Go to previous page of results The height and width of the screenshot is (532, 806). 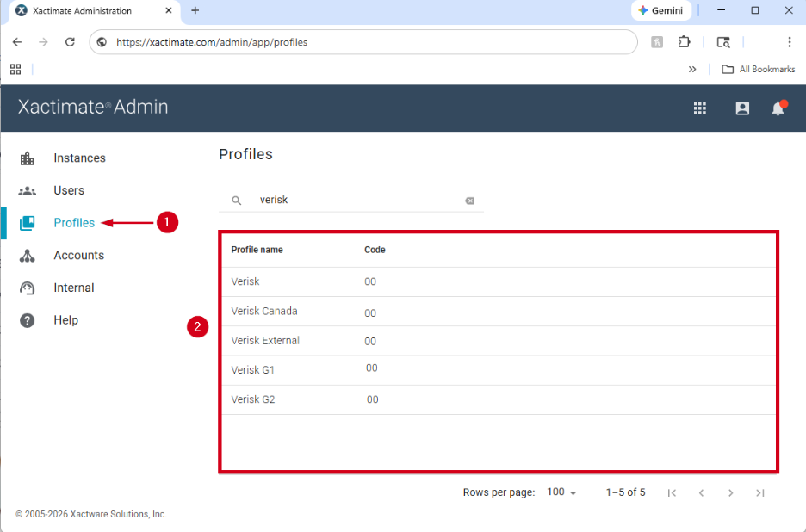701,493
